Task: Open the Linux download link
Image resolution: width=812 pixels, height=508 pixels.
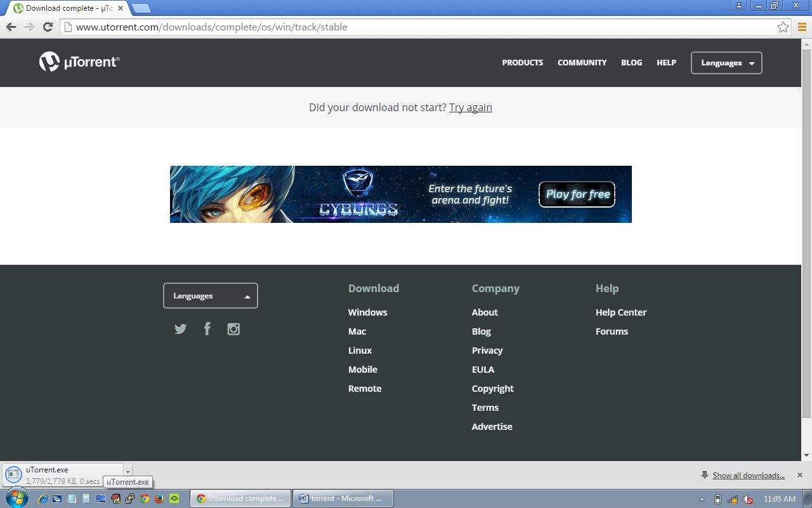Action: 360,351
